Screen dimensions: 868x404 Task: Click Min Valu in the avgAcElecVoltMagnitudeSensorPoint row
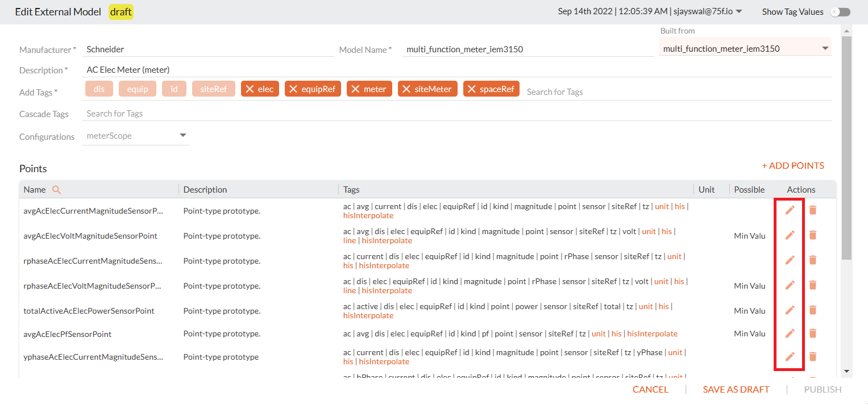click(x=750, y=236)
